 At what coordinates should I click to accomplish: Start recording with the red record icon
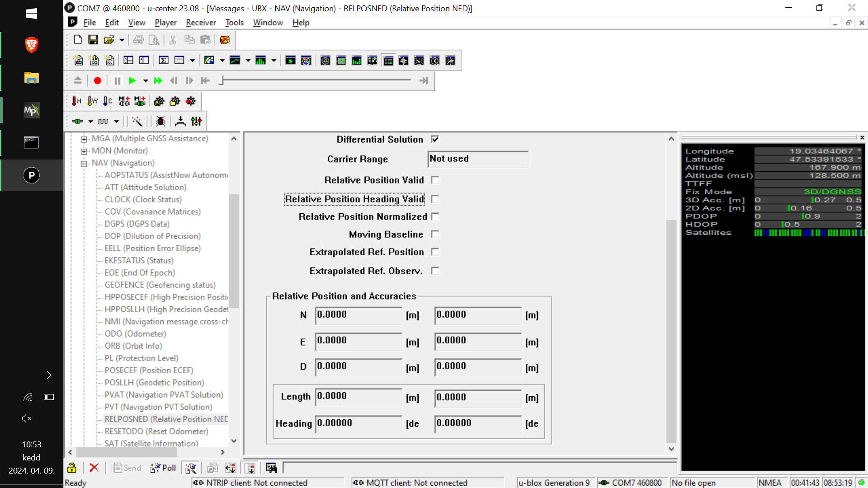(x=97, y=80)
